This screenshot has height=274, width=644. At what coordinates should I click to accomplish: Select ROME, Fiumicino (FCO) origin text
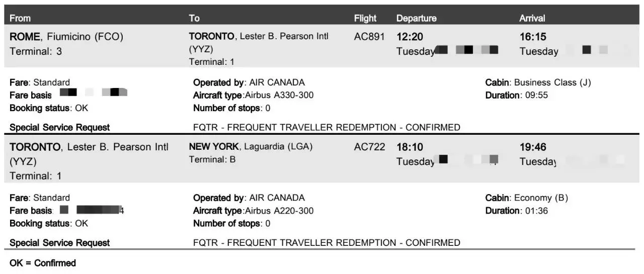click(x=66, y=37)
